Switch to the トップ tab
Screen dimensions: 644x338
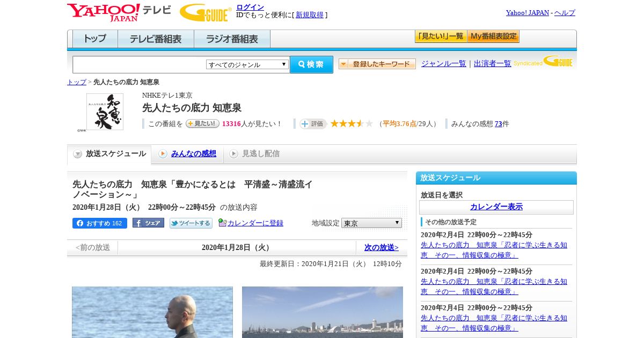point(95,39)
